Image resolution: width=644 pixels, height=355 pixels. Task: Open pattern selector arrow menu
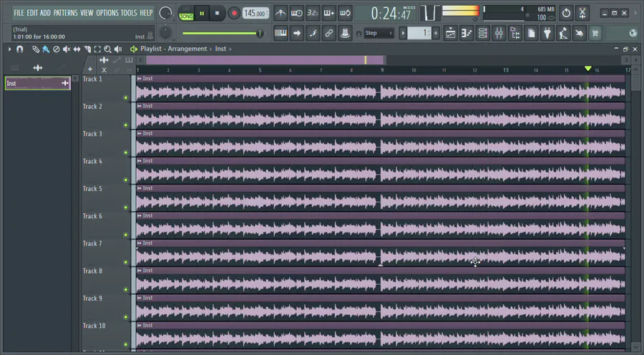[403, 33]
